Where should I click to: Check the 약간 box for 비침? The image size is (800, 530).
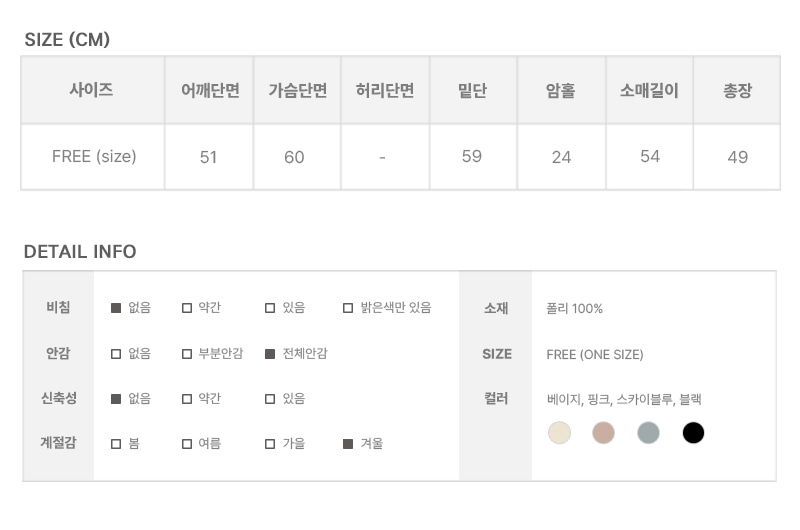[187, 308]
